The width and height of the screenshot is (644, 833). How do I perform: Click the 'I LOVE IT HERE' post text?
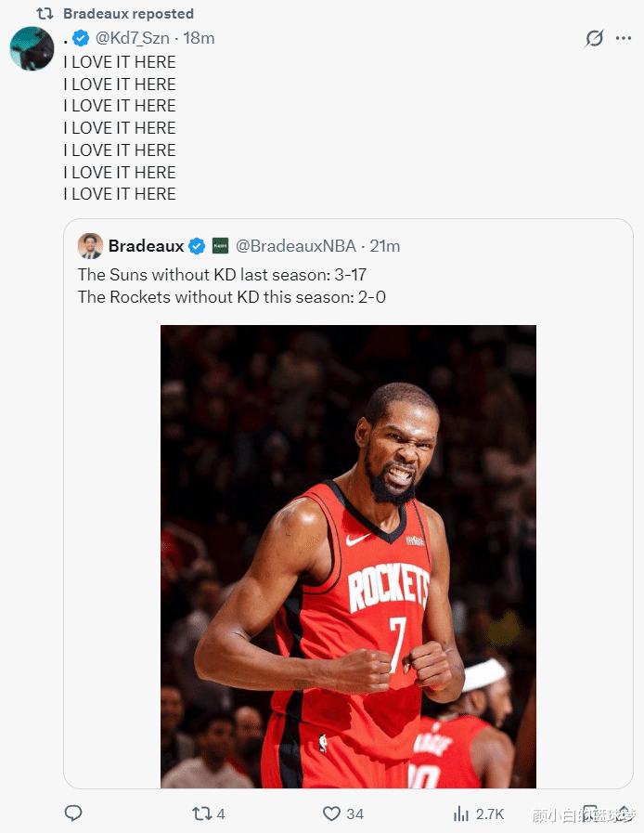pyautogui.click(x=120, y=128)
